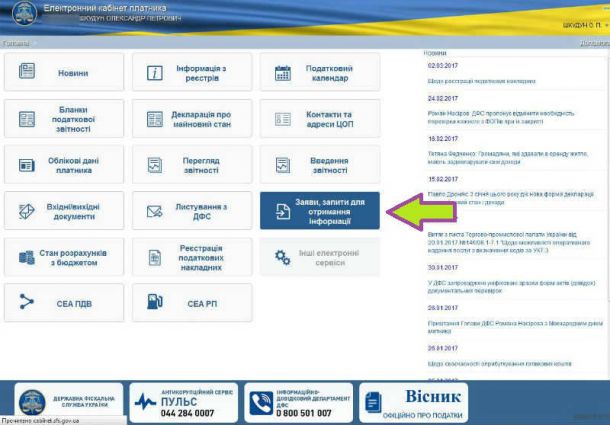Select the Інші електронні сервіси gears icon
The image size is (610, 425).
[x=282, y=257]
